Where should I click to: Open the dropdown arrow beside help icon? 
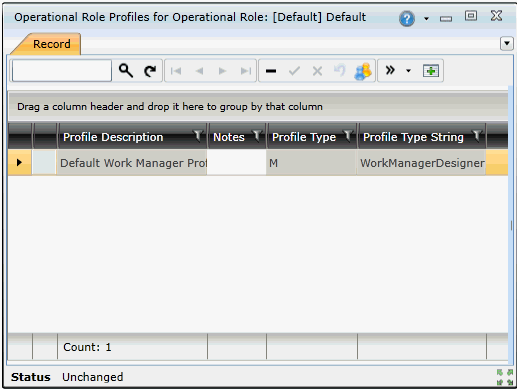click(x=426, y=19)
